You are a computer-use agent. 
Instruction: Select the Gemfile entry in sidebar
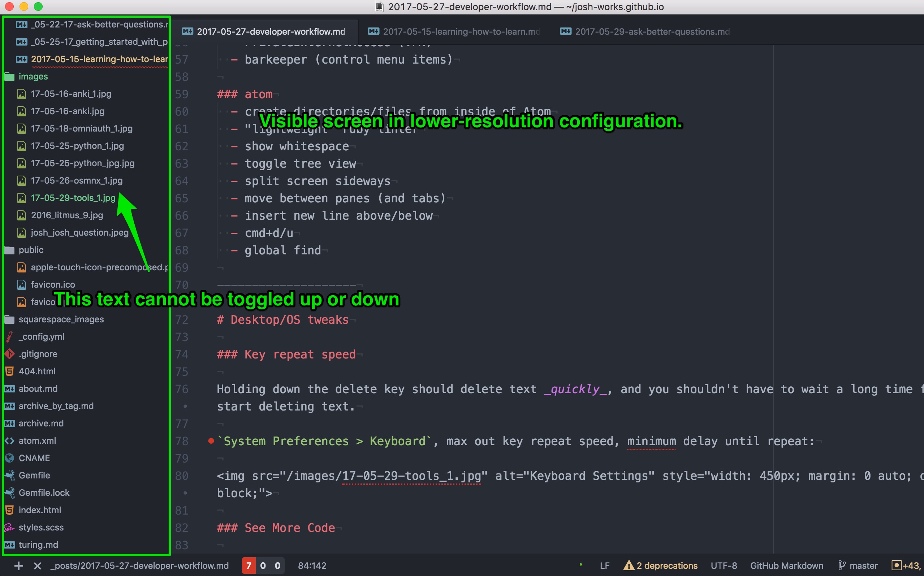(34, 474)
